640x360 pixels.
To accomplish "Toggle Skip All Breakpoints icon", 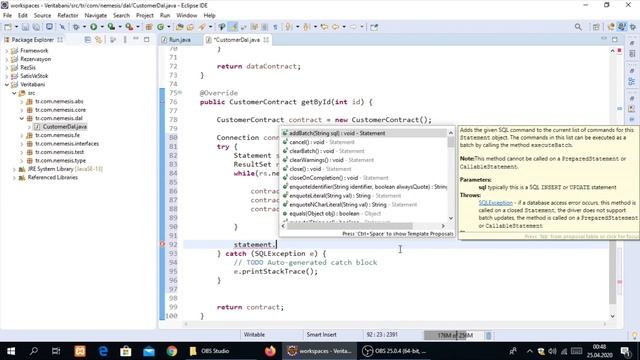I will (62, 27).
